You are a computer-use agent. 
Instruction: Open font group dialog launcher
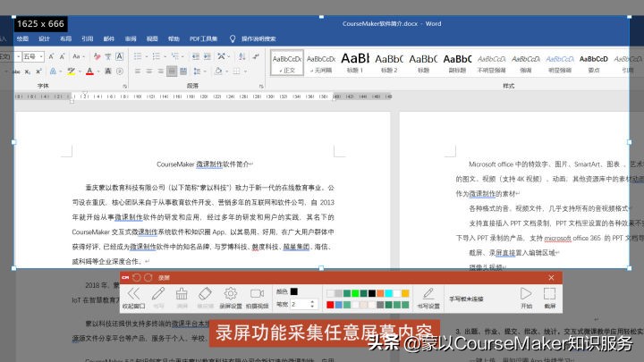(124, 86)
